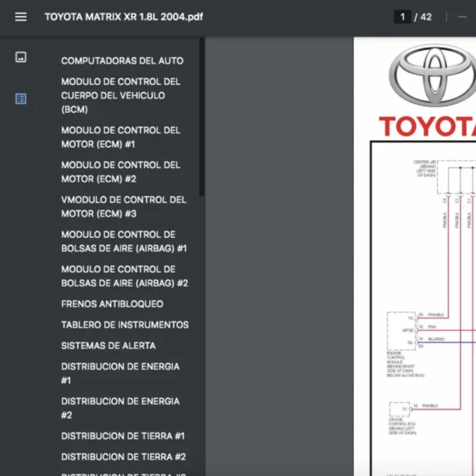Click the page number input field
476x476 pixels.
402,17
